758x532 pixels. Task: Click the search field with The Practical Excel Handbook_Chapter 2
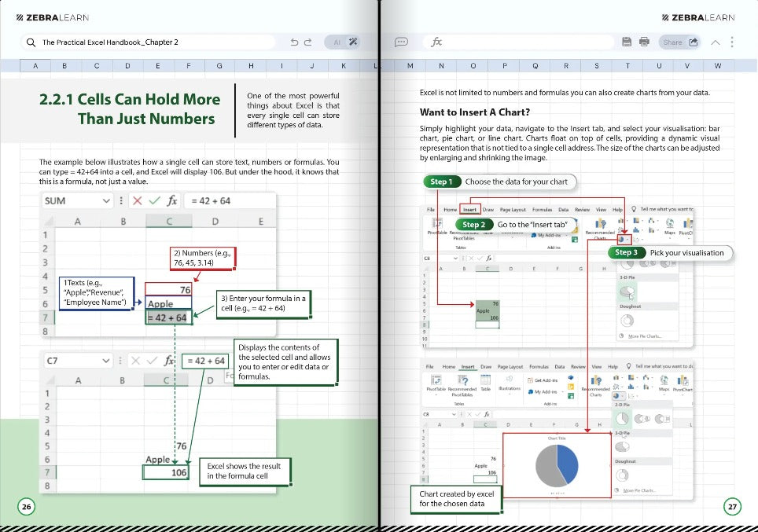coord(148,42)
